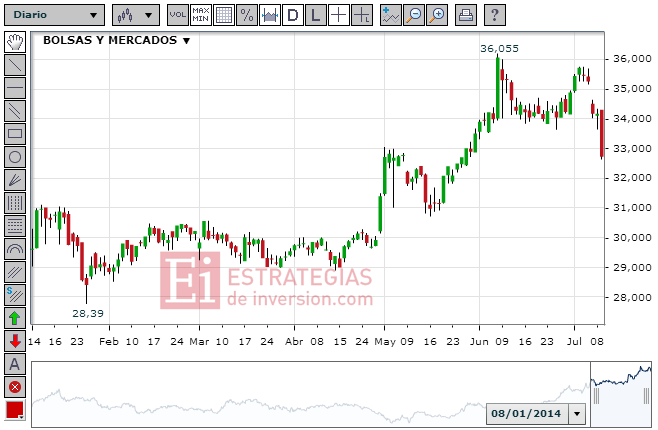Place a green up arrow marker
The image size is (658, 430).
[15, 318]
